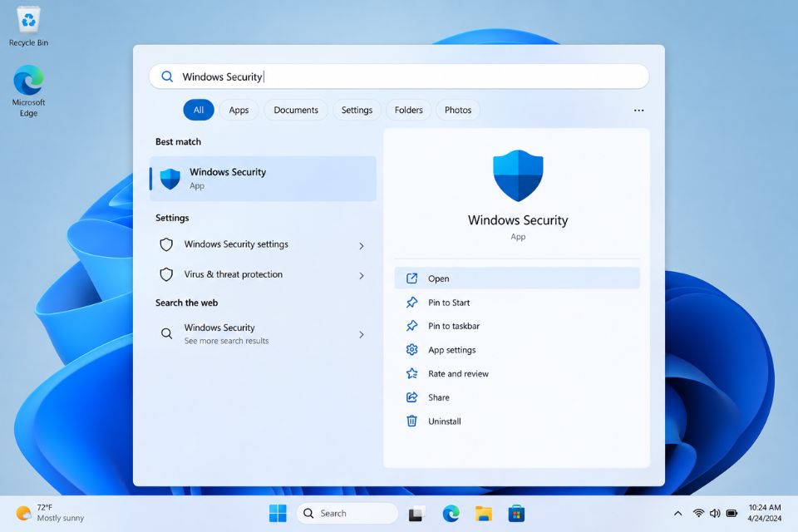The height and width of the screenshot is (532, 798).
Task: Switch to the Photos filter tab
Action: pos(458,110)
